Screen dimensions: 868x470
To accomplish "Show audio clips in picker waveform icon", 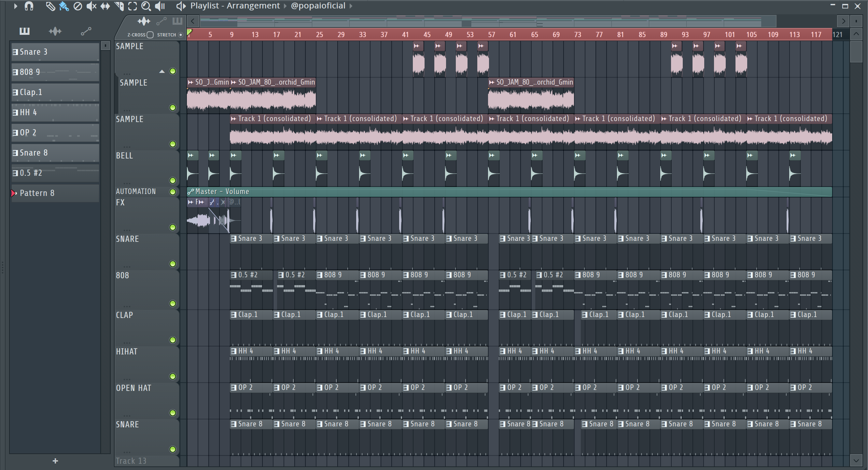I will tap(55, 31).
